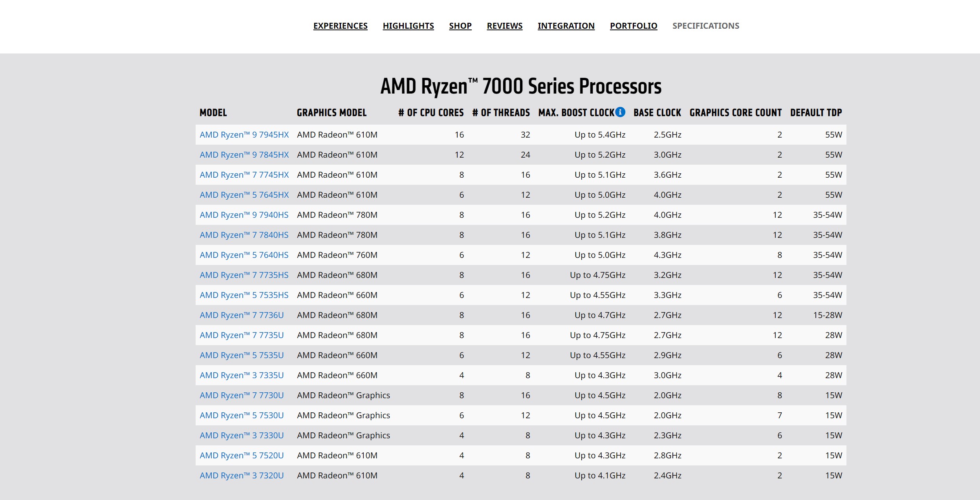Viewport: 980px width, 500px height.
Task: Click the 2.4GHz base clock cell
Action: 667,476
